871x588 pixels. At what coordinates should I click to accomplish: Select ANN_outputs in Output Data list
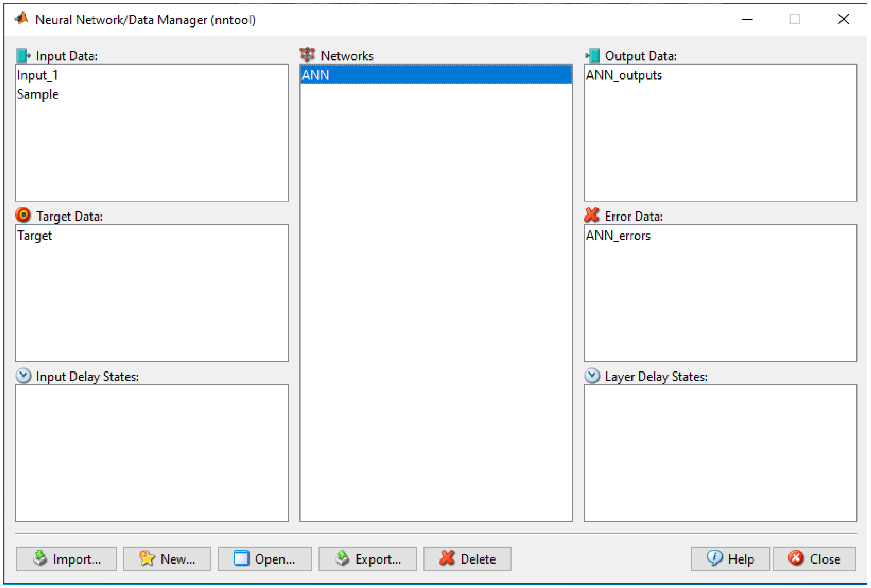(624, 75)
